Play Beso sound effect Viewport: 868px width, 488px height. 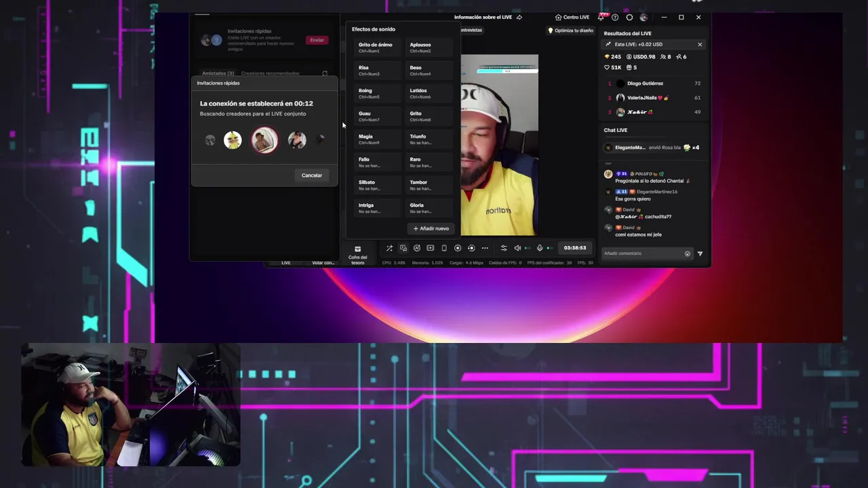point(430,70)
